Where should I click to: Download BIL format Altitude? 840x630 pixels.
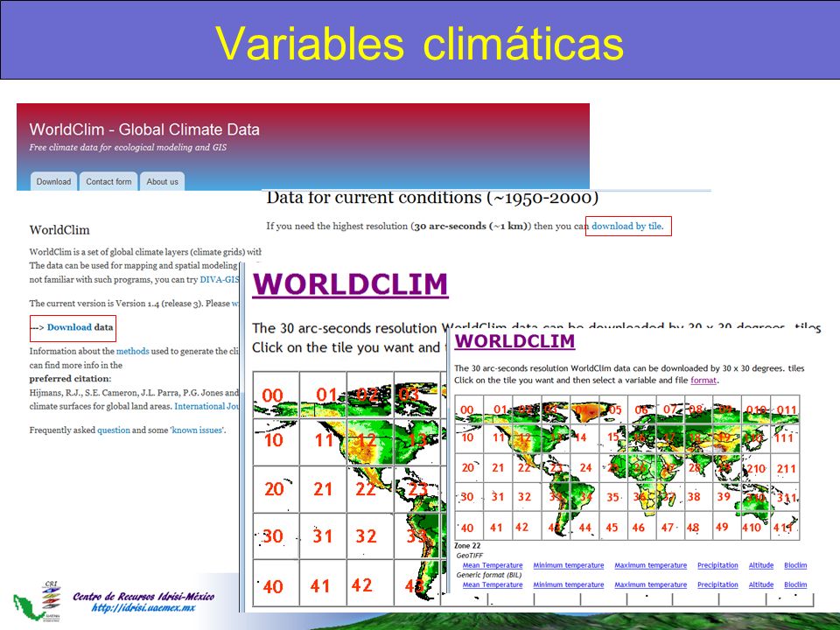tap(760, 584)
